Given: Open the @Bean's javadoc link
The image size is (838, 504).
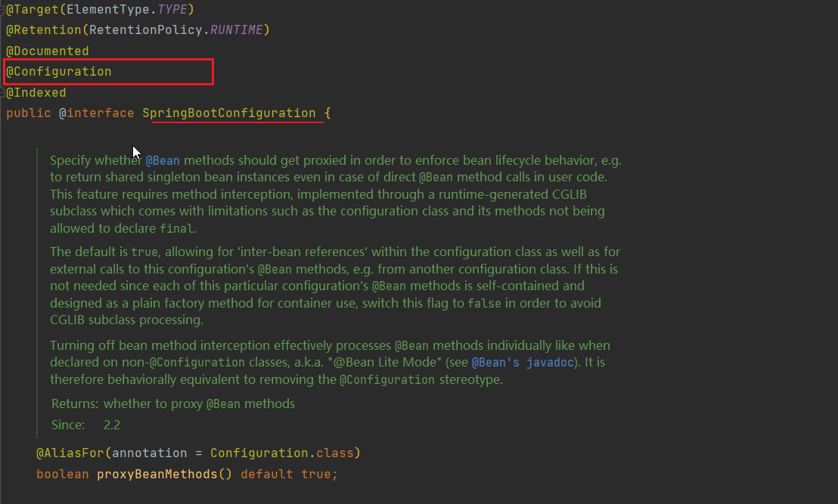Looking at the screenshot, I should pyautogui.click(x=523, y=363).
